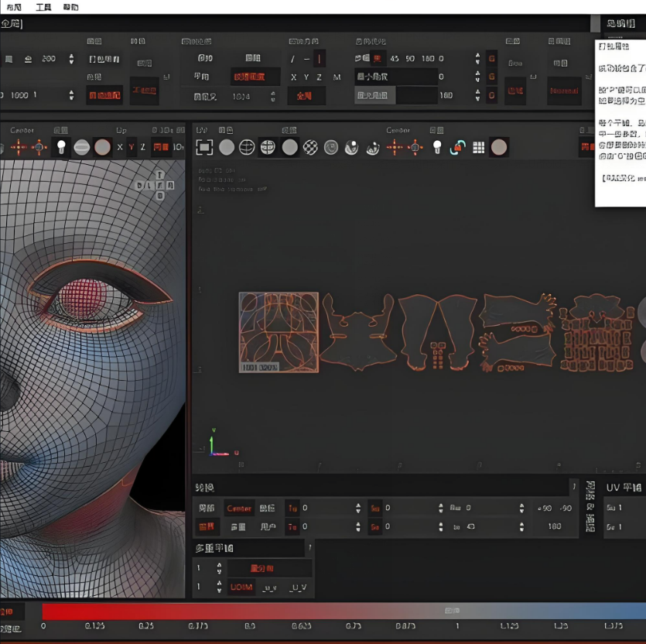This screenshot has height=644, width=646.
Task: Click the red UDIM button
Action: click(241, 587)
